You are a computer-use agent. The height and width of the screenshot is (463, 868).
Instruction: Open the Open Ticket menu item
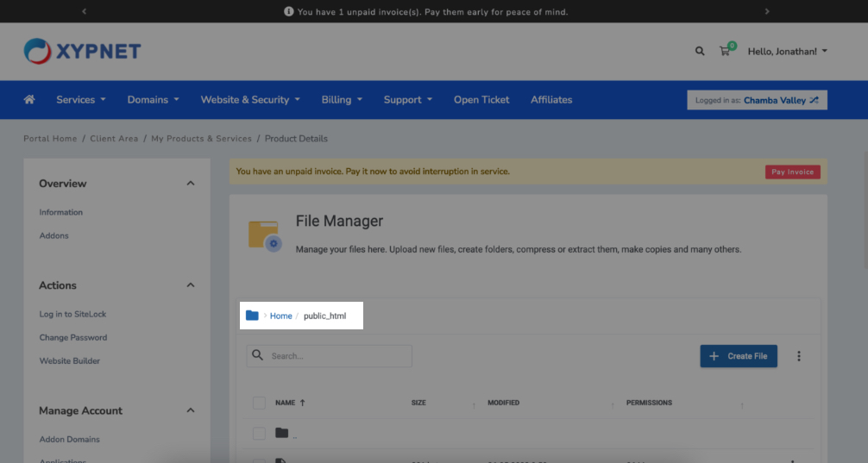click(x=481, y=100)
